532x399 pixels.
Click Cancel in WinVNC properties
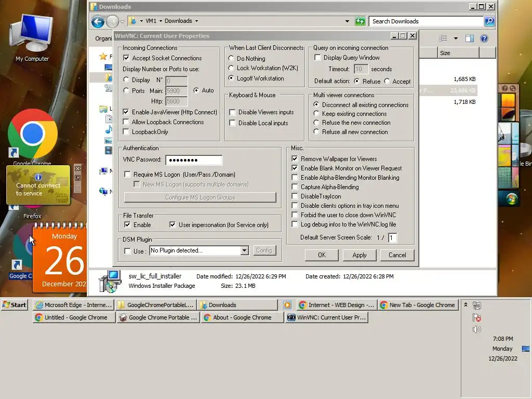397,255
